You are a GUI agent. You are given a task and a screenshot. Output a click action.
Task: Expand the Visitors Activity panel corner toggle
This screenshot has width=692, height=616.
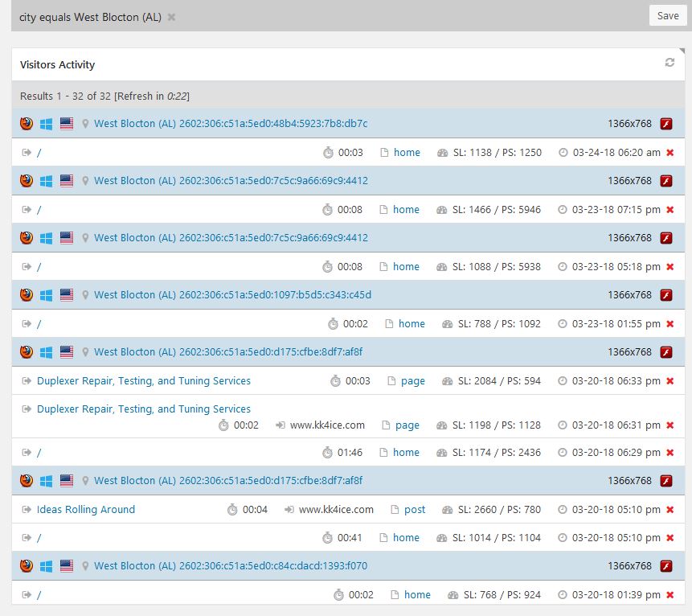(682, 51)
